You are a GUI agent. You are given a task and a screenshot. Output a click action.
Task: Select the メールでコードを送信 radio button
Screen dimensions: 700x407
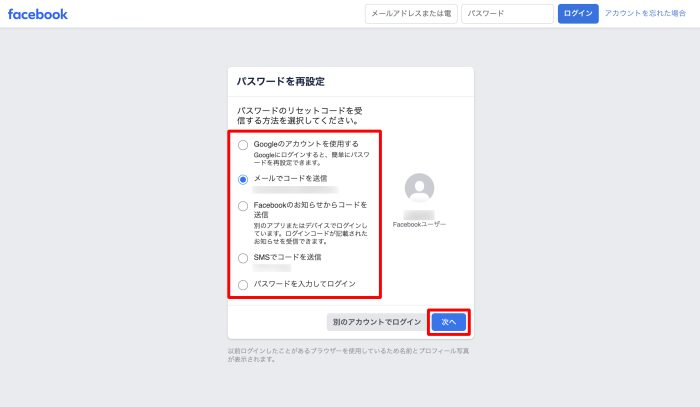pyautogui.click(x=243, y=179)
